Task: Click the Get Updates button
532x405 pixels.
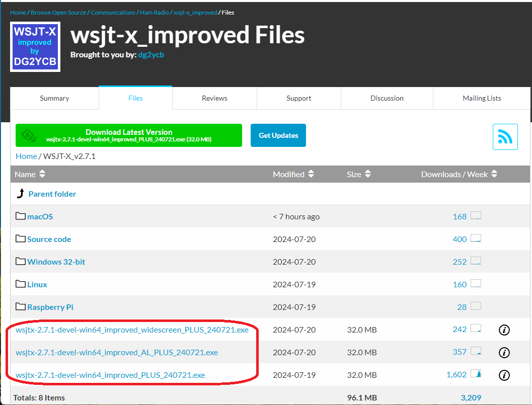Action: click(x=278, y=135)
